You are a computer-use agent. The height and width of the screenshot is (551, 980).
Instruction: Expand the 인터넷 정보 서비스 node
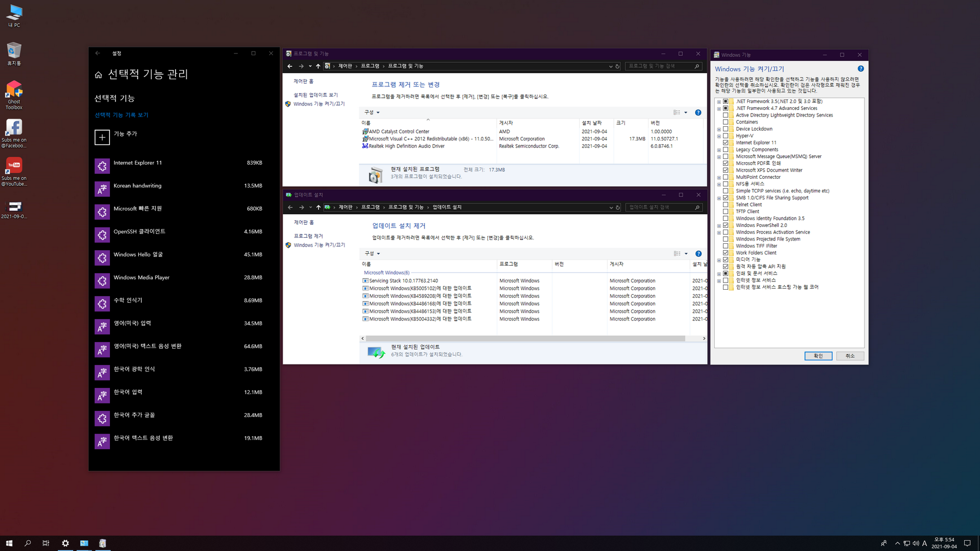click(719, 280)
